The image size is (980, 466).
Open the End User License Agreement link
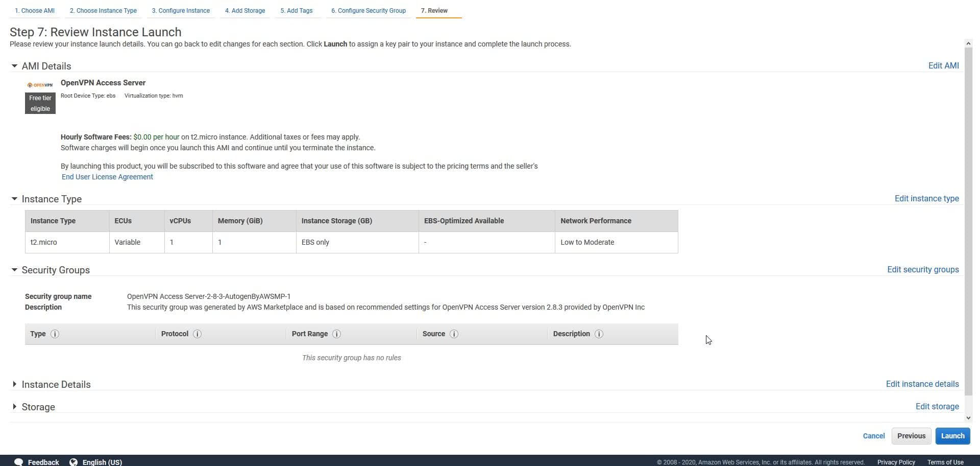(x=107, y=177)
